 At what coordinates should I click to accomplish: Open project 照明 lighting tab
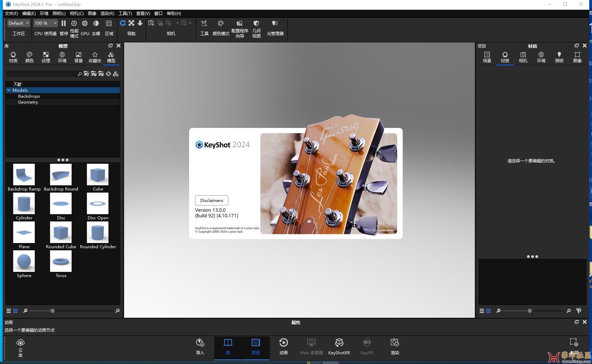(x=559, y=57)
